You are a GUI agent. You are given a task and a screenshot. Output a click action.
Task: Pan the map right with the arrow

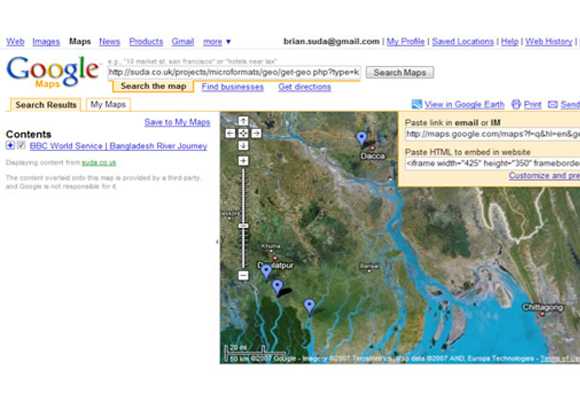[x=256, y=133]
